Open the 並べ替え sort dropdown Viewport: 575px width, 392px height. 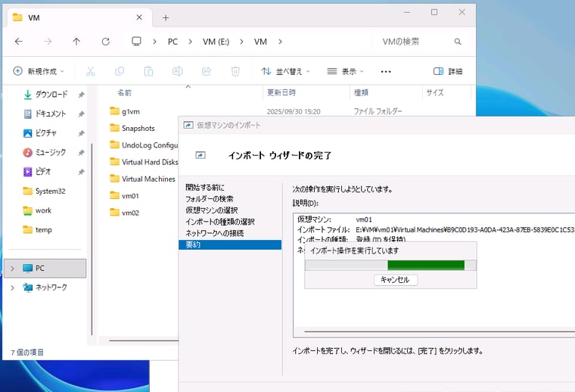click(286, 71)
